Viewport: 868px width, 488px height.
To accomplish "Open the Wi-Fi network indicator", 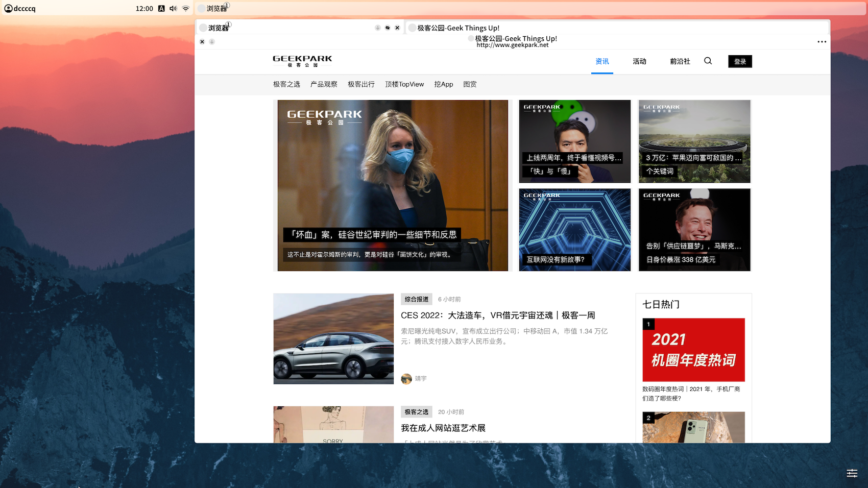I will click(186, 9).
